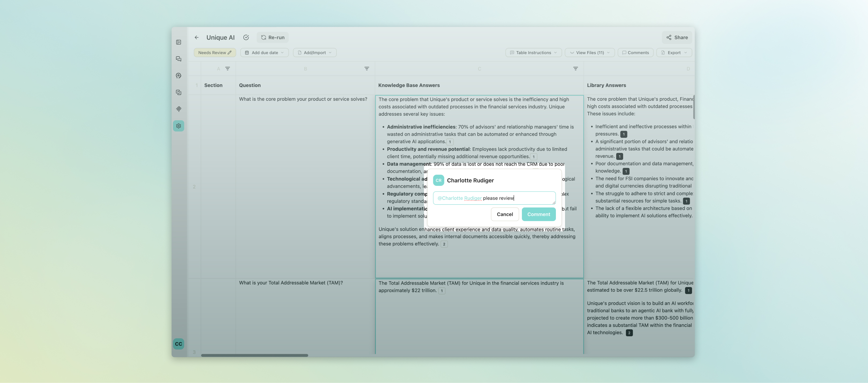Select the "Section" header cell
Viewport: 868px width, 383px height.
[x=218, y=85]
